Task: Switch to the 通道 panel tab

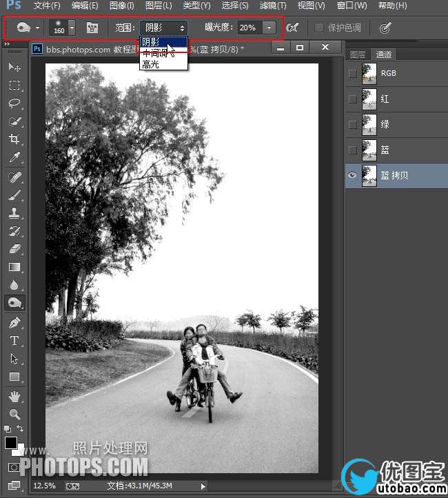Action: pos(384,54)
